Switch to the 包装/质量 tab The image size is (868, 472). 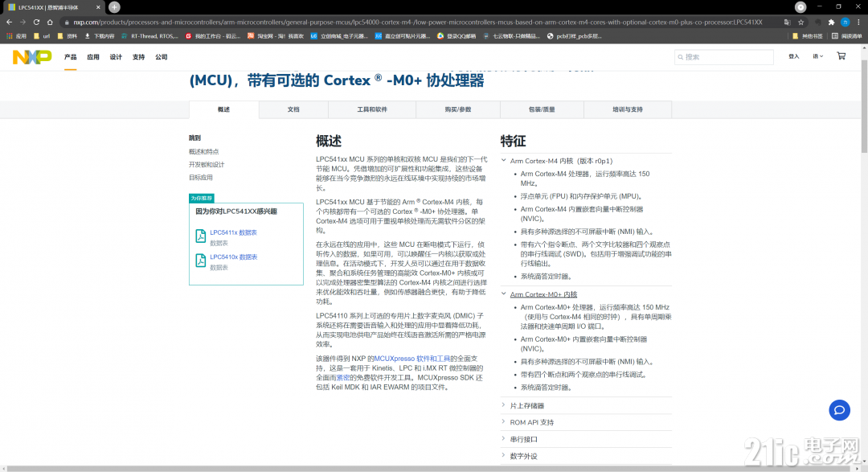(x=542, y=109)
